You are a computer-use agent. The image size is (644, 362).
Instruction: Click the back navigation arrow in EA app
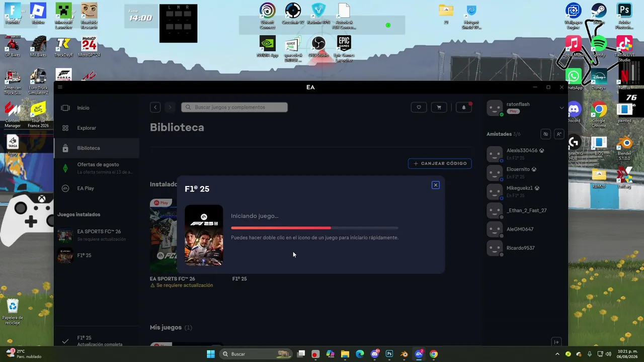[x=155, y=107]
